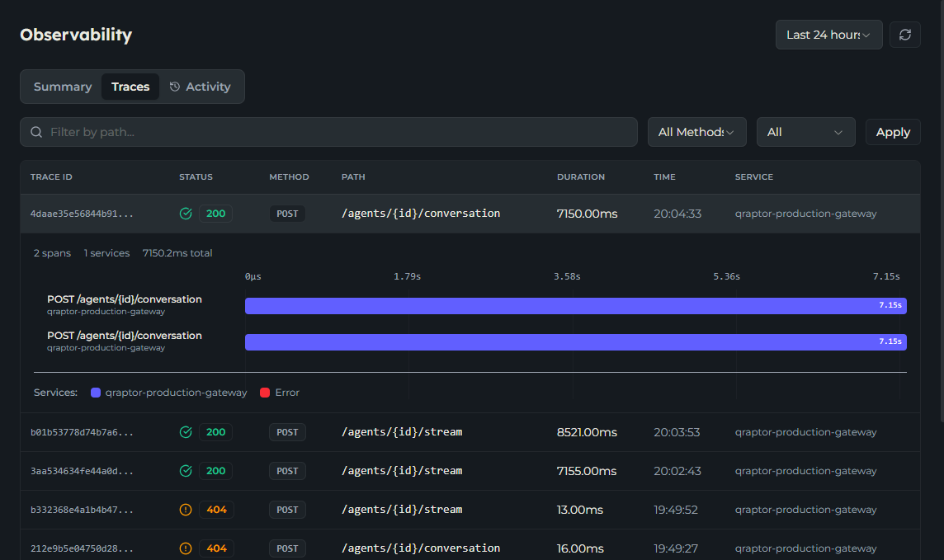
Task: Click the 200 status badge at 20:04:33
Action: click(x=215, y=214)
